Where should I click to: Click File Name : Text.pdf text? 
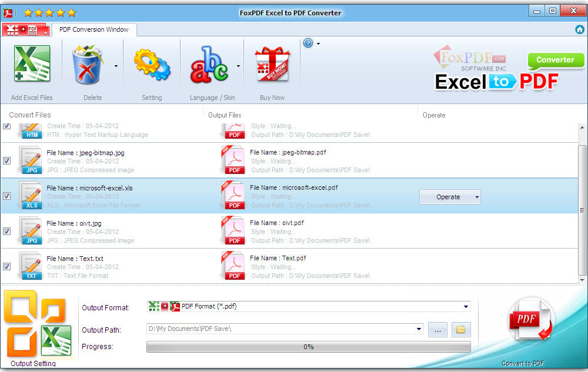tap(278, 258)
